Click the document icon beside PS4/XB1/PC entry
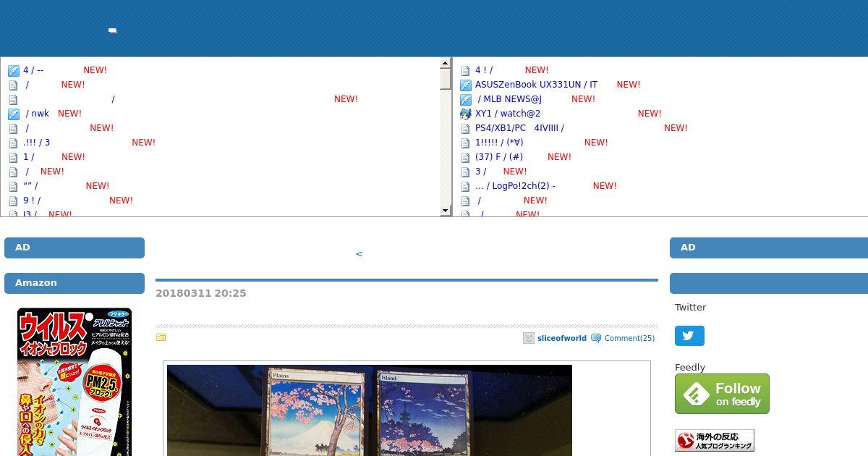Viewport: 868px width, 456px height. pos(466,129)
